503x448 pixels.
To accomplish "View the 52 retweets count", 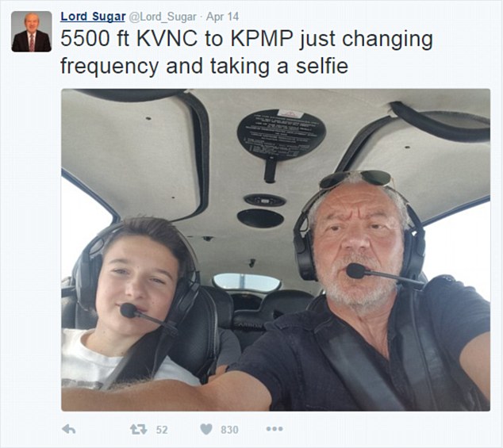I will click(x=162, y=430).
